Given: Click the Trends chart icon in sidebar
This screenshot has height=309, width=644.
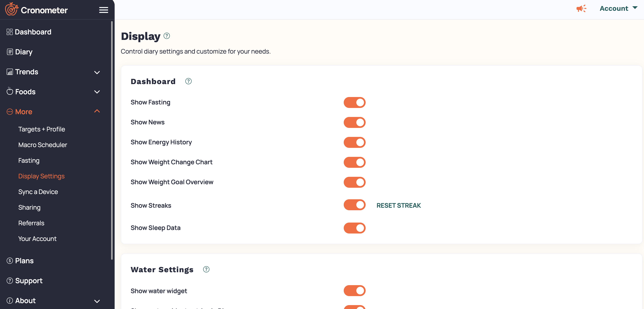Looking at the screenshot, I should [x=10, y=72].
